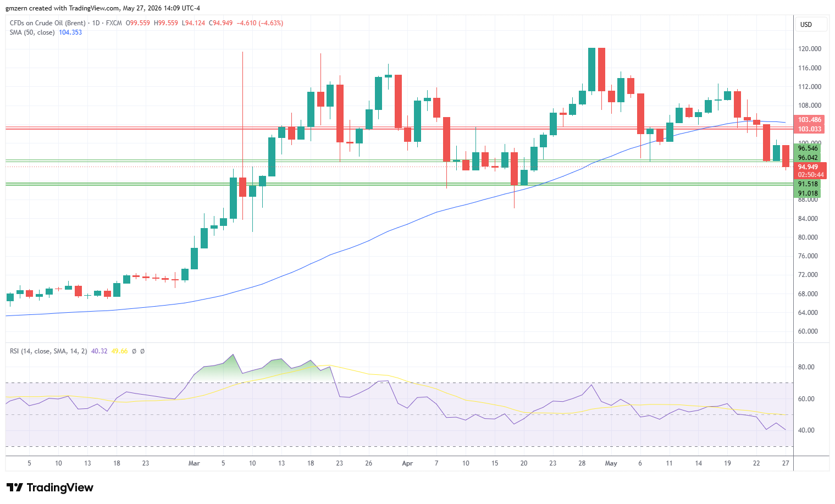
Task: Click the 40.00 RSI axis label
Action: [x=806, y=430]
